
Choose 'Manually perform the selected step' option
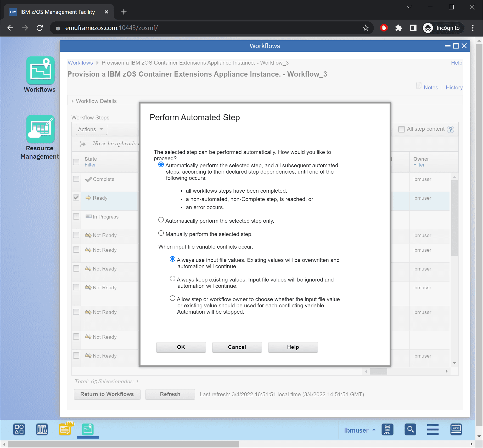(x=161, y=233)
